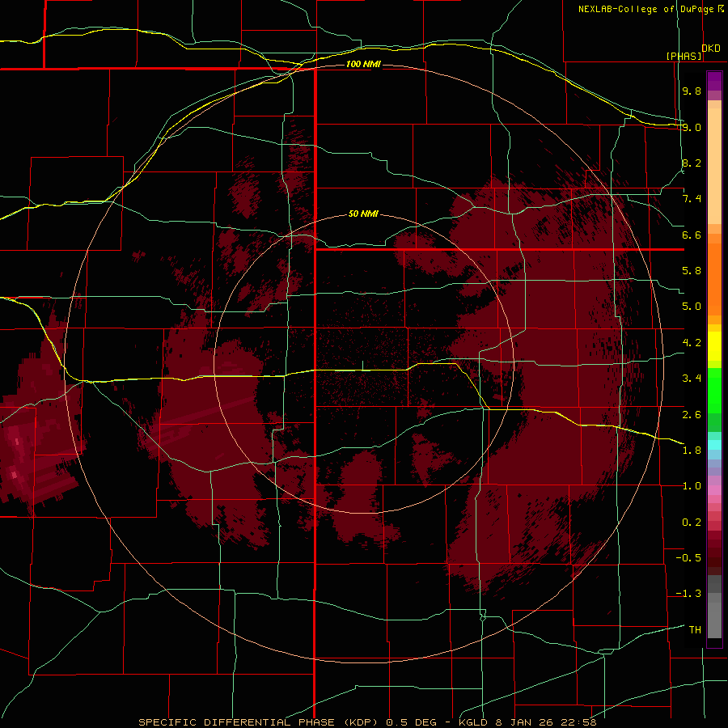Click the 9.0 color scale value
728x728 pixels.
(692, 127)
